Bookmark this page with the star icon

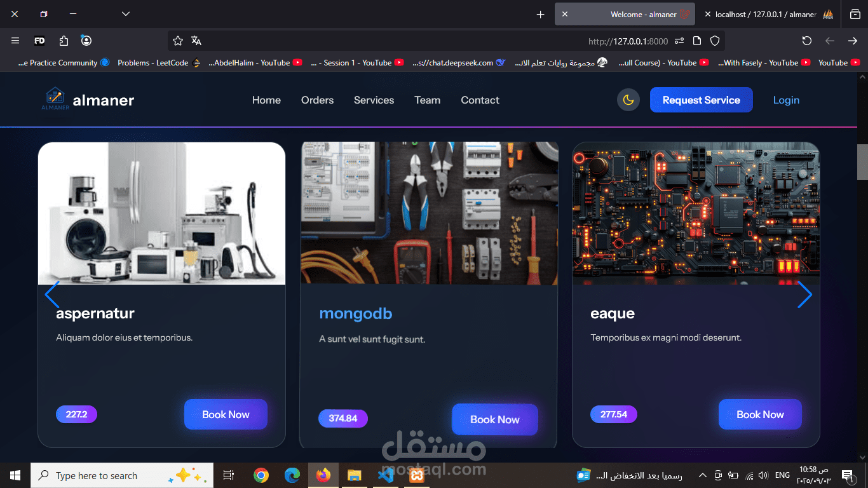178,41
